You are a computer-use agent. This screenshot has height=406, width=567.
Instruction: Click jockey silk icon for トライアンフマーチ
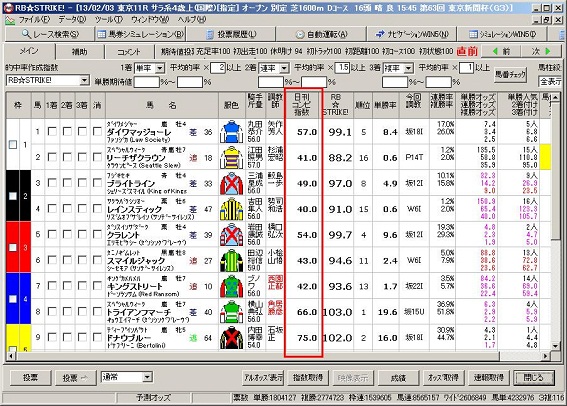tap(231, 312)
